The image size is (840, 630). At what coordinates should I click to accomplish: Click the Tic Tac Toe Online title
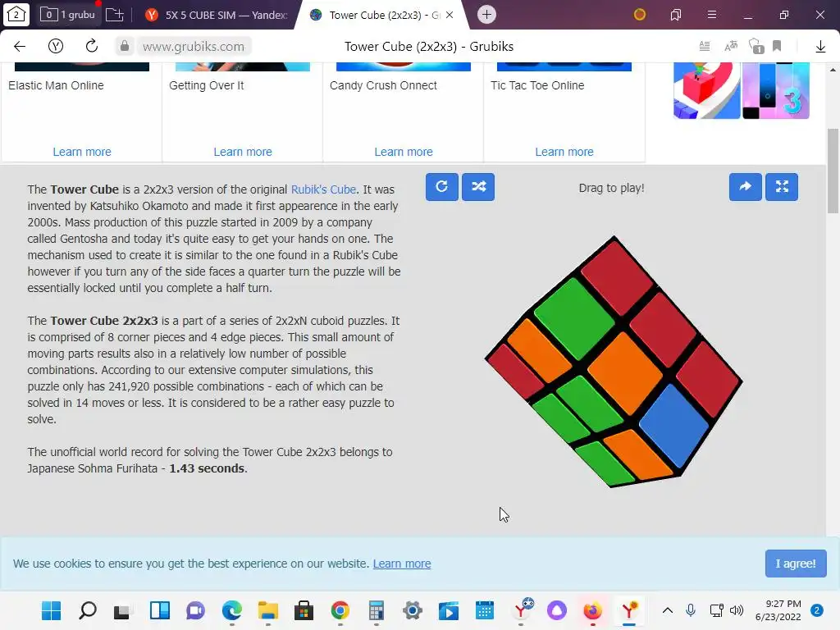[x=537, y=85]
